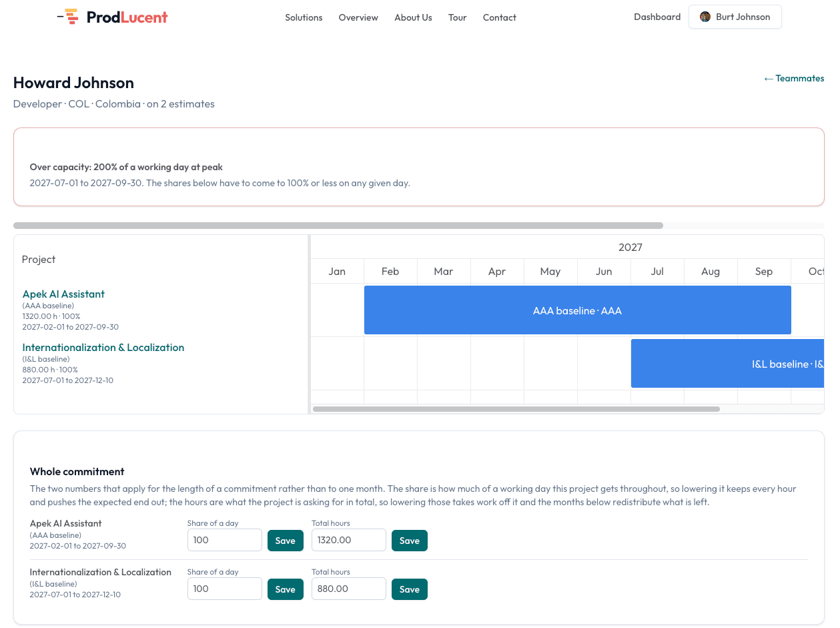Save Internationalization & Localization share of a day
Viewport: 840px width, 628px height.
pyautogui.click(x=286, y=589)
